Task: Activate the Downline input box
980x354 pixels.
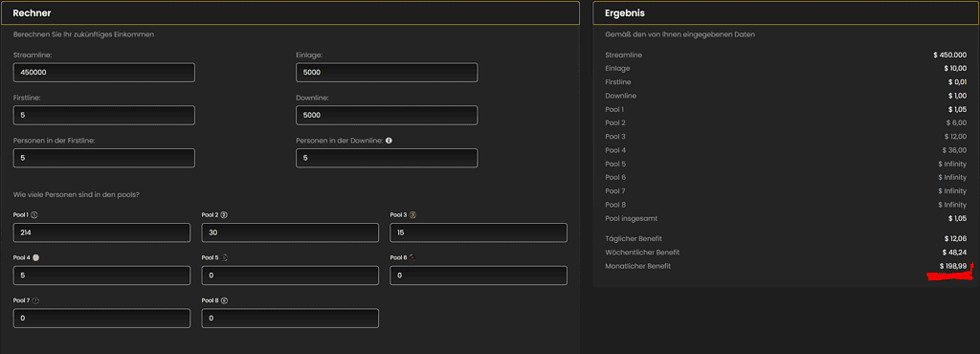Action: click(387, 115)
